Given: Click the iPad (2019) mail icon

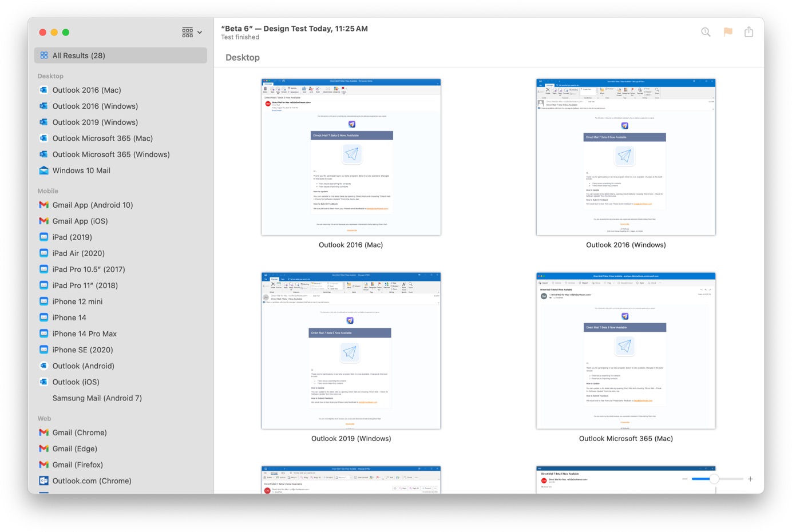Looking at the screenshot, I should coord(43,237).
